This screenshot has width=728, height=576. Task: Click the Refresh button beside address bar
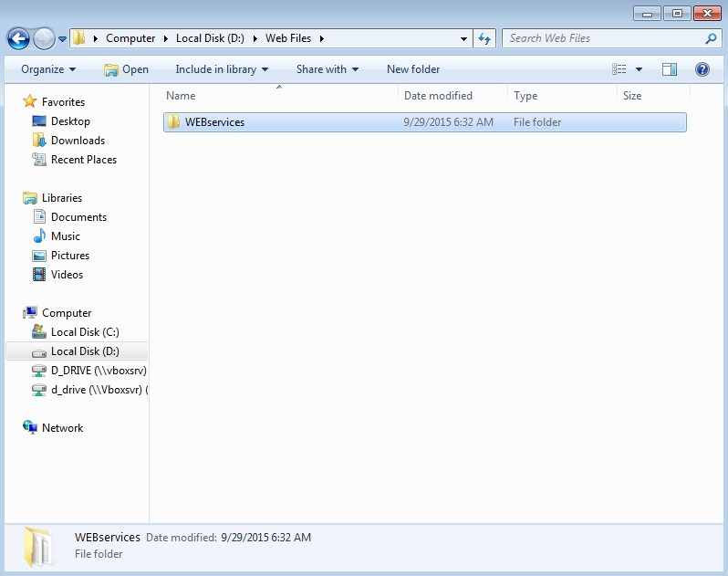(484, 38)
